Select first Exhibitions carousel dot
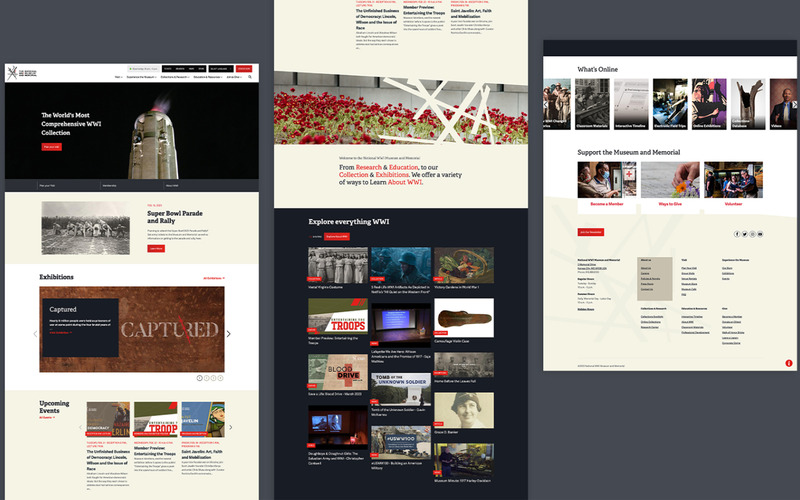Image resolution: width=800 pixels, height=500 pixels. pos(199,378)
